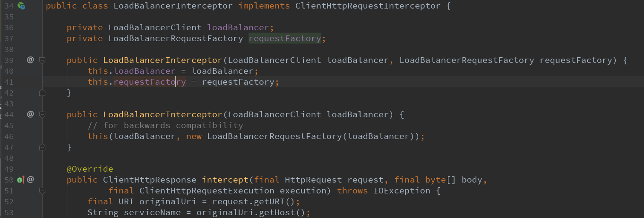Viewport: 644px width, 218px height.
Task: Click the @ gutter marker on line 44
Action: 30,114
